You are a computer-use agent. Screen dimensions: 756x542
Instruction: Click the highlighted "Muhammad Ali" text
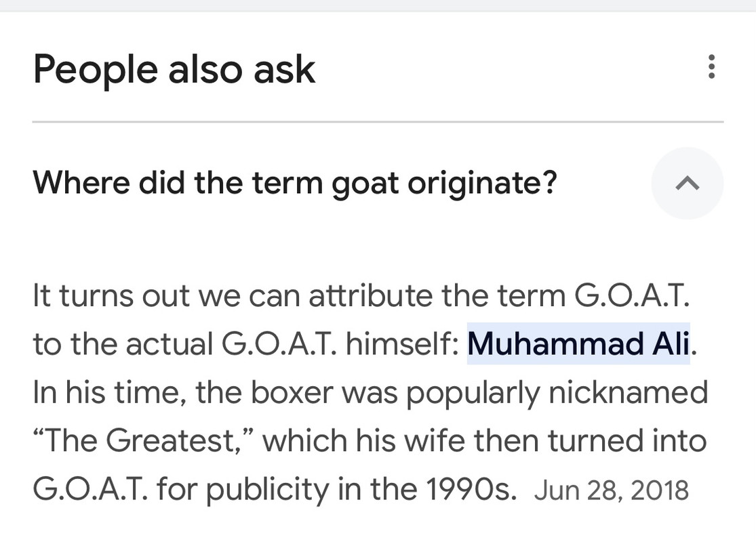tap(578, 343)
